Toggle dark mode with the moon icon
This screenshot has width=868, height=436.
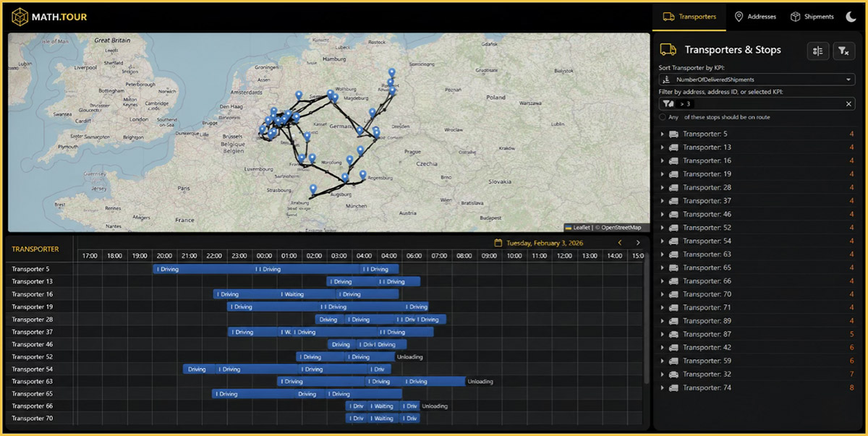[851, 17]
